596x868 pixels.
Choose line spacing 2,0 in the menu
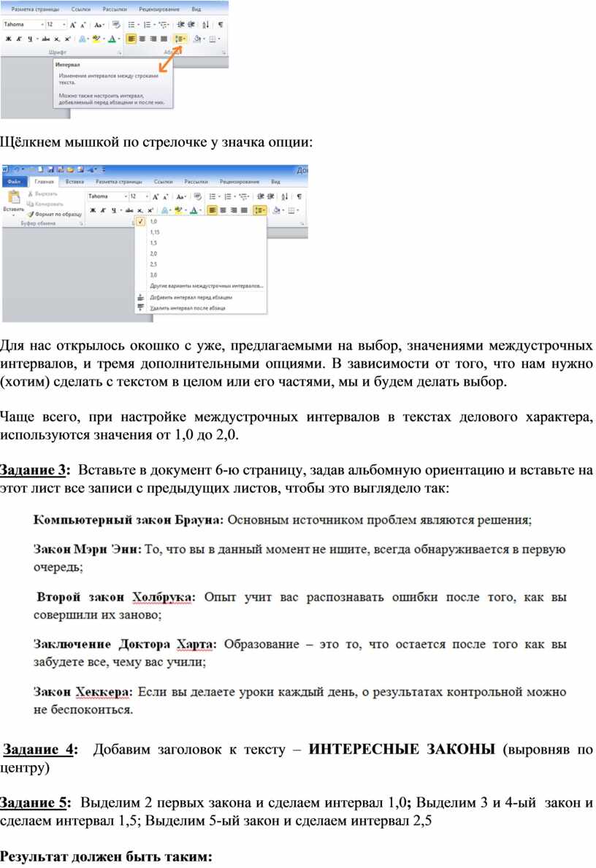(x=153, y=253)
